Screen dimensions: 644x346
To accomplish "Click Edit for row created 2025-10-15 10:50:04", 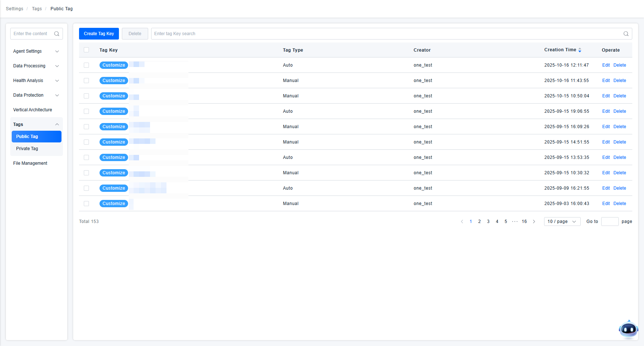I will [x=606, y=96].
